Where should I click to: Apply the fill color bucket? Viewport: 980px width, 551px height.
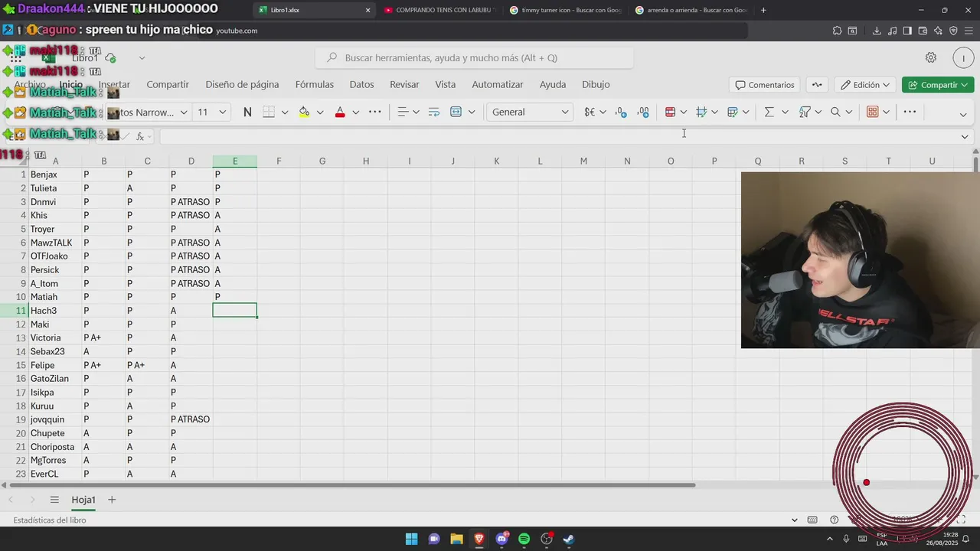click(304, 112)
